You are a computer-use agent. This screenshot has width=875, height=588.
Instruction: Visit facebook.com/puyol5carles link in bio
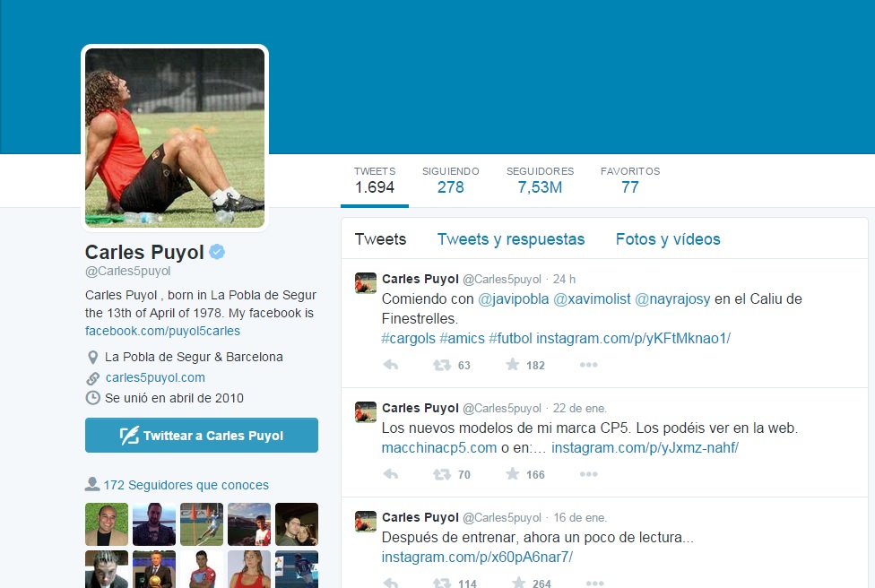pyautogui.click(x=162, y=331)
